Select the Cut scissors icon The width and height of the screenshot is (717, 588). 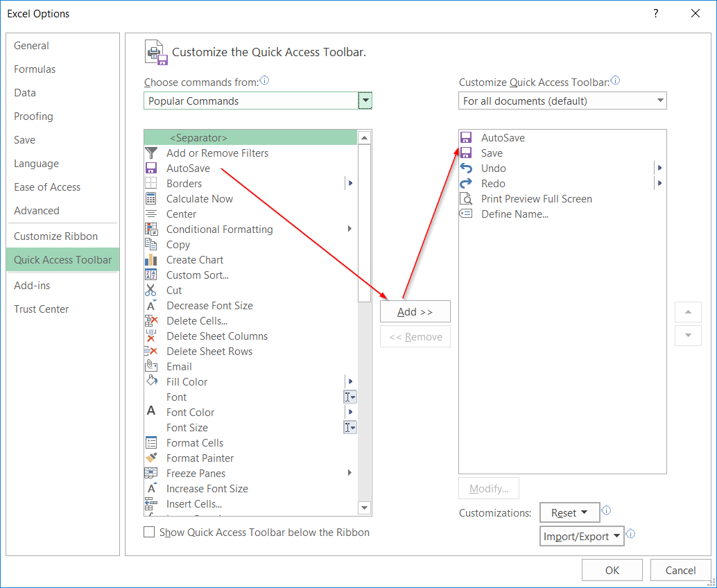pyautogui.click(x=151, y=291)
